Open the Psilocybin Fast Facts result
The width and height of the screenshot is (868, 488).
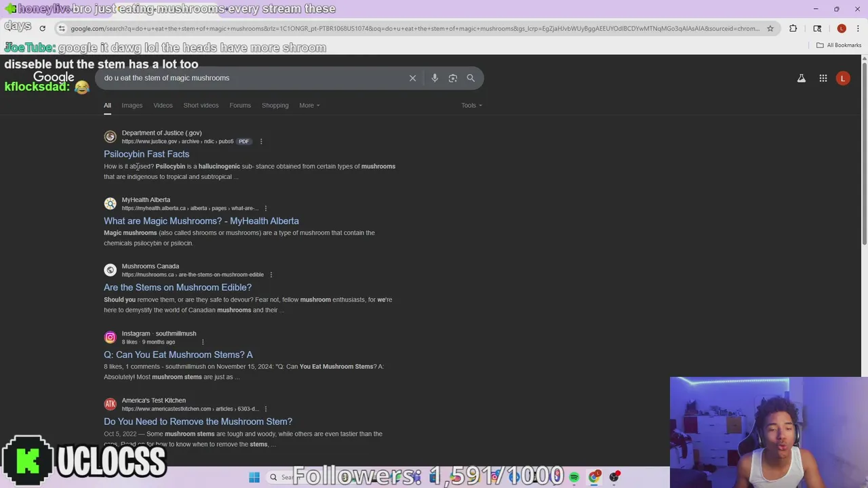[146, 154]
